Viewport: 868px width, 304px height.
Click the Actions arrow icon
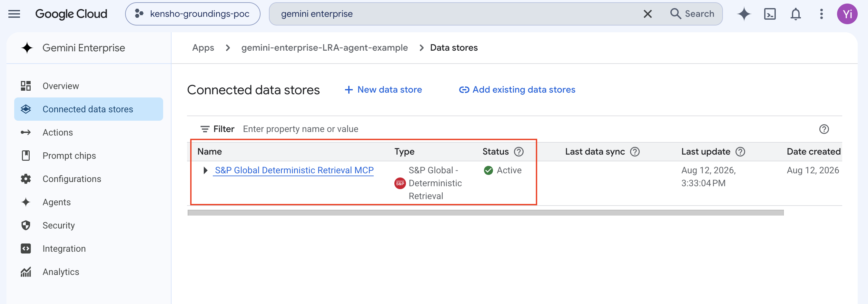[26, 132]
